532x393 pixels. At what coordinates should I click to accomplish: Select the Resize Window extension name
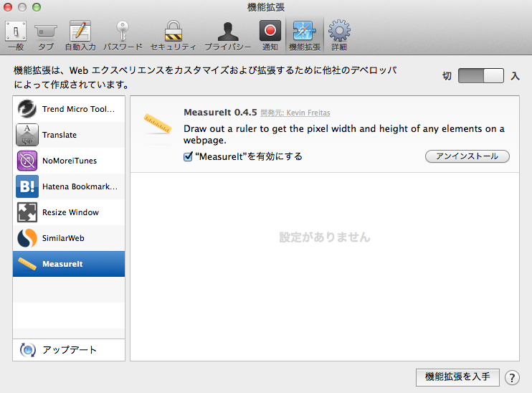coord(70,212)
